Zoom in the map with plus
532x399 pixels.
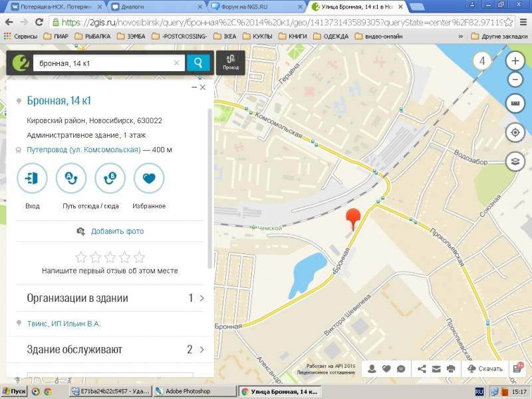515,61
